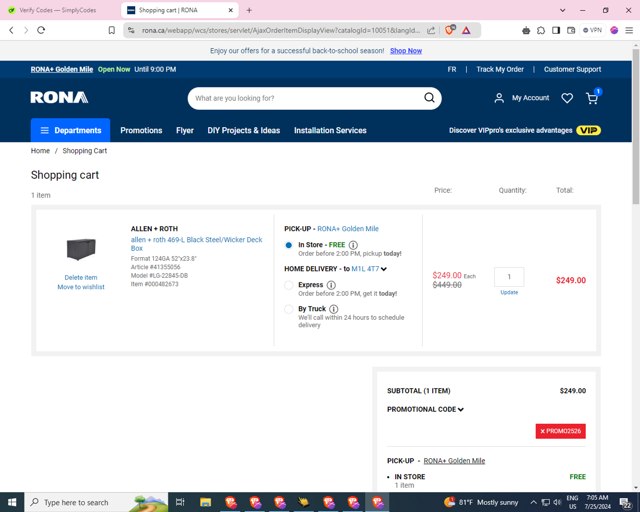Open Installation Services menu item
This screenshot has height=512, width=640.
click(330, 130)
